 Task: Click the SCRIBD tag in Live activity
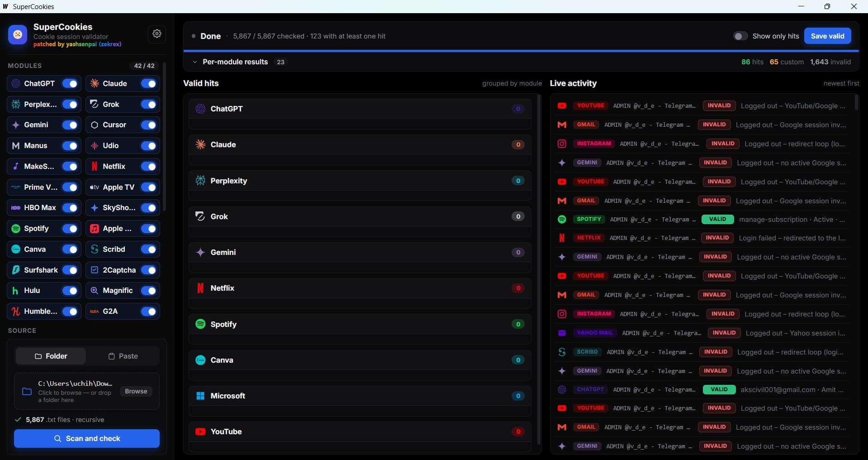[x=587, y=352]
